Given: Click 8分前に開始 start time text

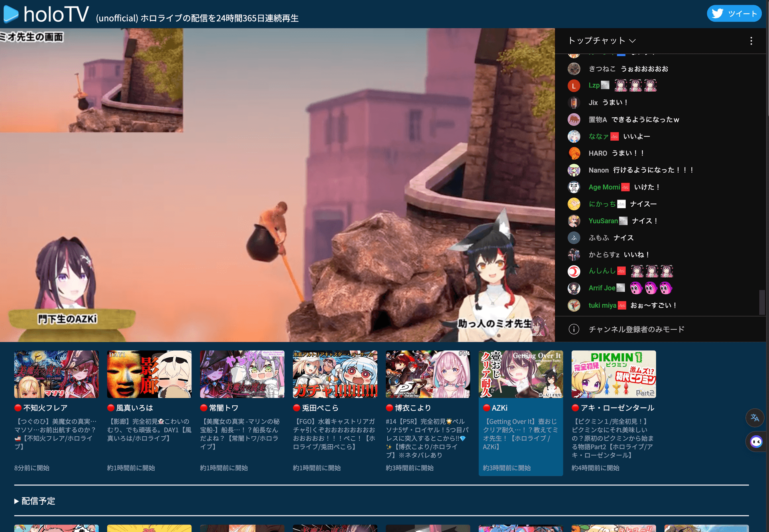Looking at the screenshot, I should point(32,468).
